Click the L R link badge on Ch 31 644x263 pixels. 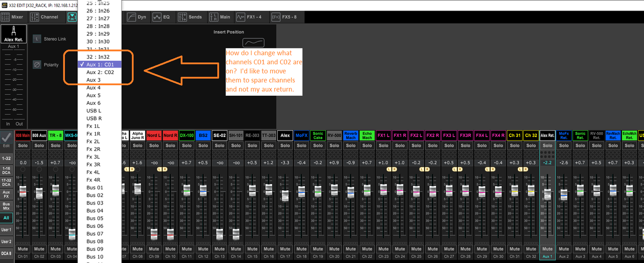(x=523, y=169)
